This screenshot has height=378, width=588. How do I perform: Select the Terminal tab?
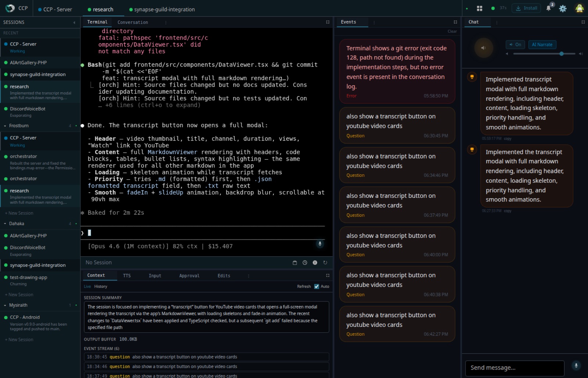click(97, 22)
